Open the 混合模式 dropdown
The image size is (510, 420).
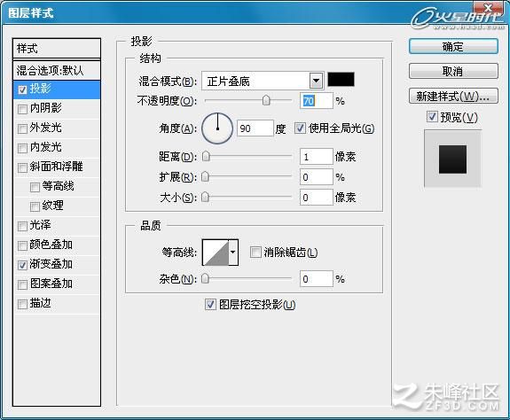click(x=316, y=81)
